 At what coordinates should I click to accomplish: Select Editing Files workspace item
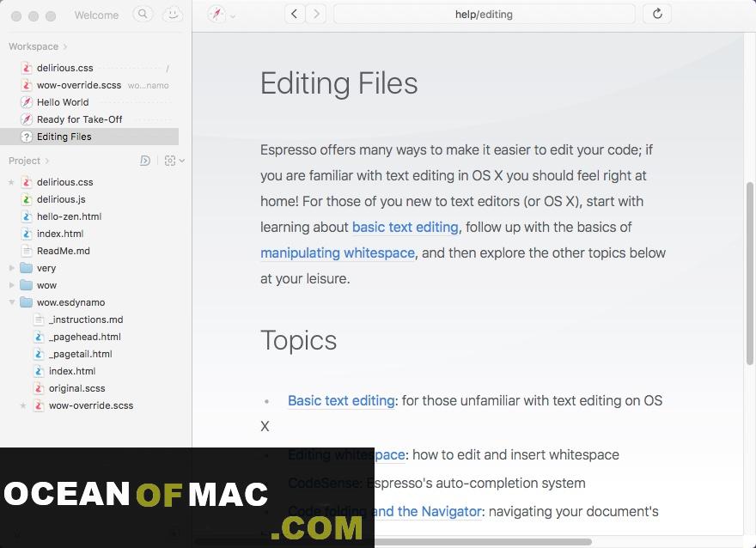(89, 137)
